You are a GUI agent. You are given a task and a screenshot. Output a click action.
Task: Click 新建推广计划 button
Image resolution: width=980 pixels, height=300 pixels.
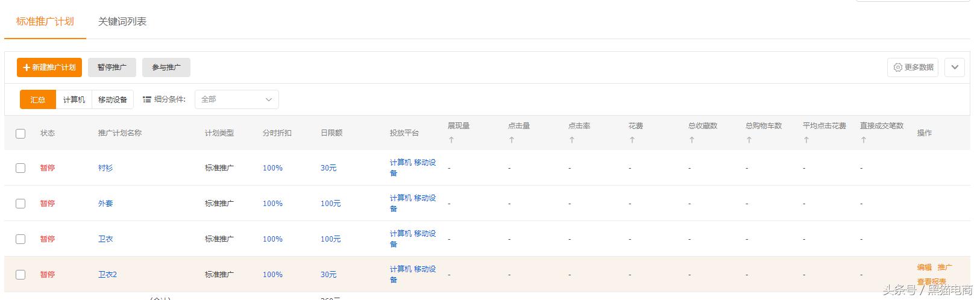[49, 67]
